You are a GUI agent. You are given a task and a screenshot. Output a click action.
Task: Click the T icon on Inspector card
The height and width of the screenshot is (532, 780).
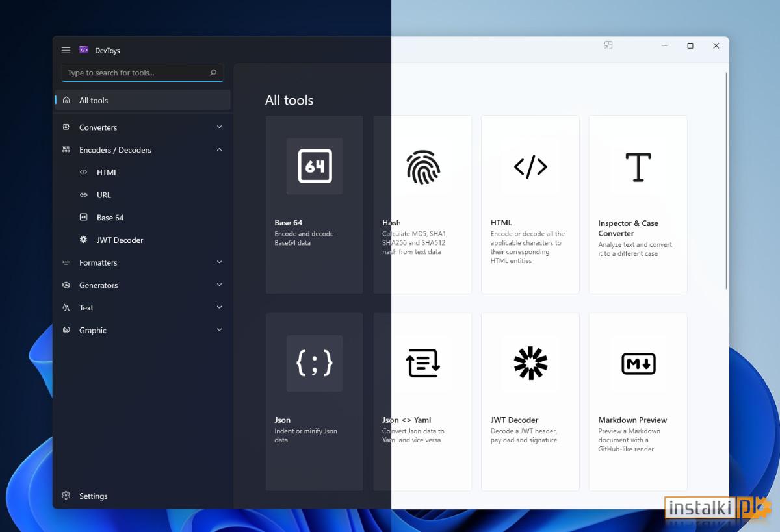(638, 167)
